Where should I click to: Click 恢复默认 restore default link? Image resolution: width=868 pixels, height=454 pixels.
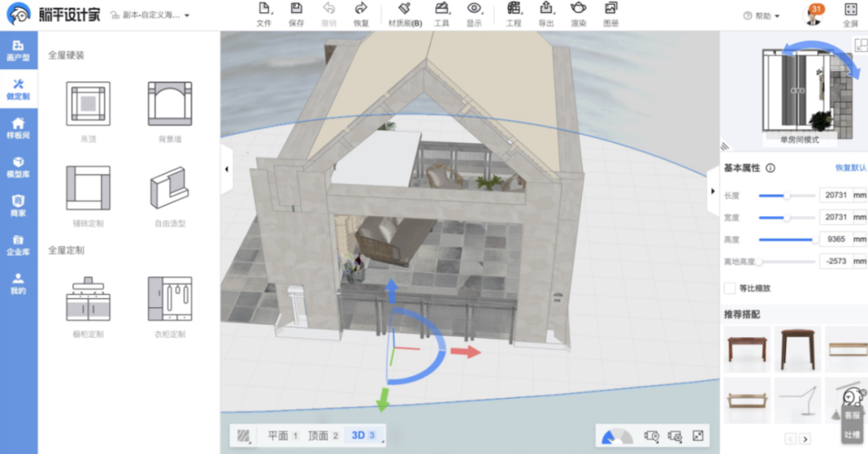pyautogui.click(x=851, y=168)
